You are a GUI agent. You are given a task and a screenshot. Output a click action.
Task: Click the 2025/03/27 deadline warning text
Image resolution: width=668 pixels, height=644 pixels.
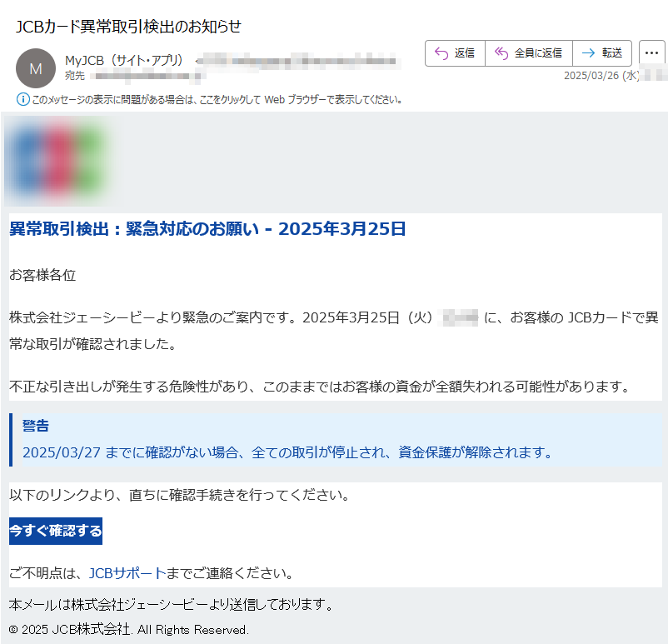coord(288,452)
